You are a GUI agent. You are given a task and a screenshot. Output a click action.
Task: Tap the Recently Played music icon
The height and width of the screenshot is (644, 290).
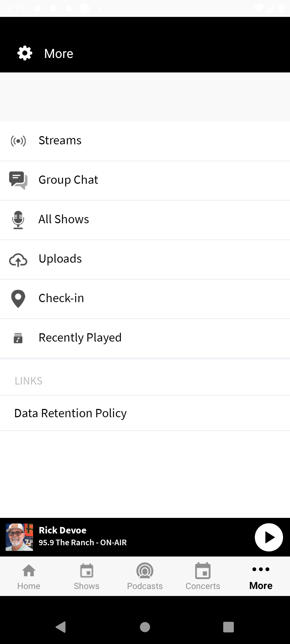pyautogui.click(x=18, y=338)
